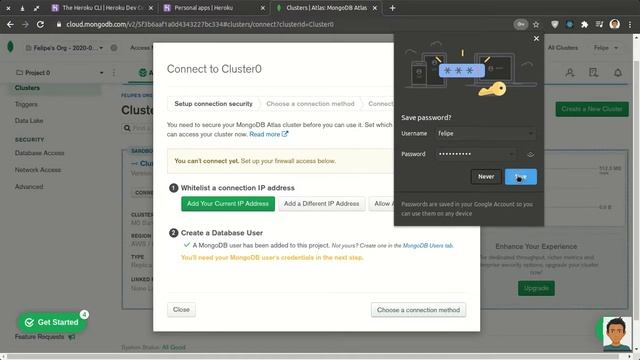
Task: Select Setup connection security step
Action: coord(213,104)
